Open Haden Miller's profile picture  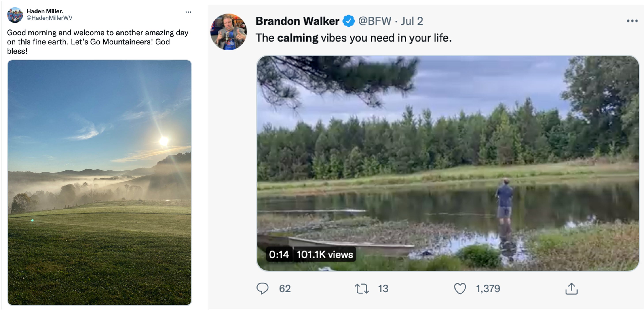tap(15, 15)
